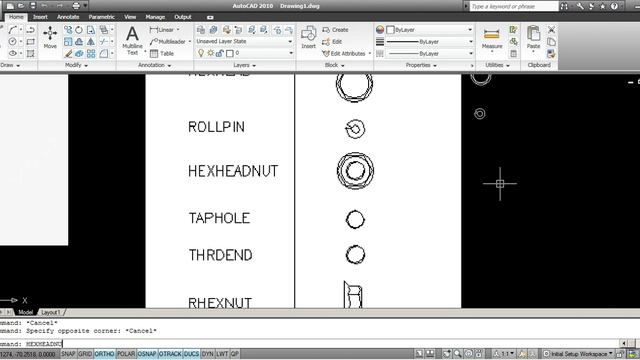640x360 pixels.
Task: Click the Copy Clip icon
Action: [551, 42]
